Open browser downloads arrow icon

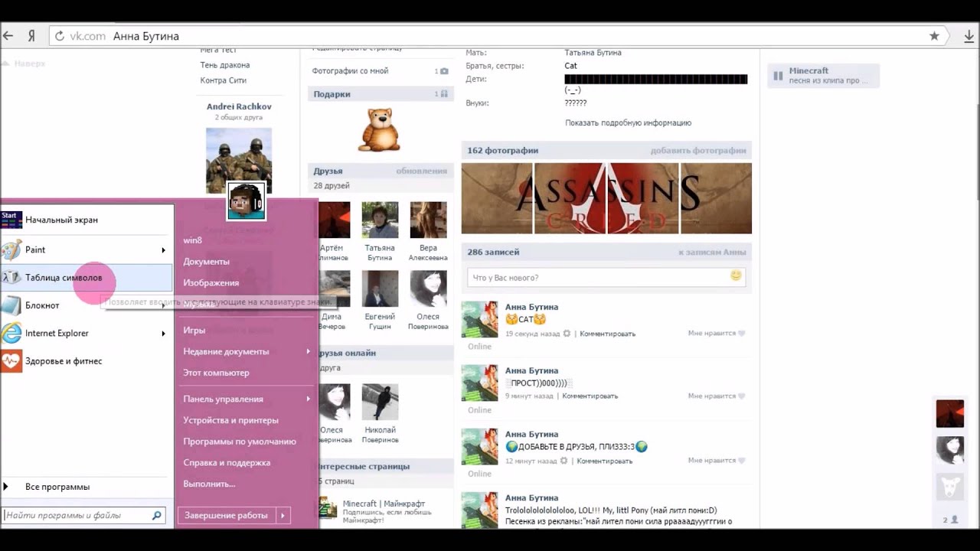pos(969,36)
